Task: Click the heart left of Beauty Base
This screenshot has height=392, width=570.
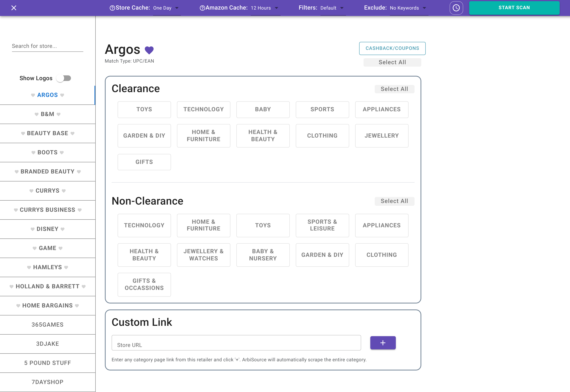Action: (x=23, y=133)
